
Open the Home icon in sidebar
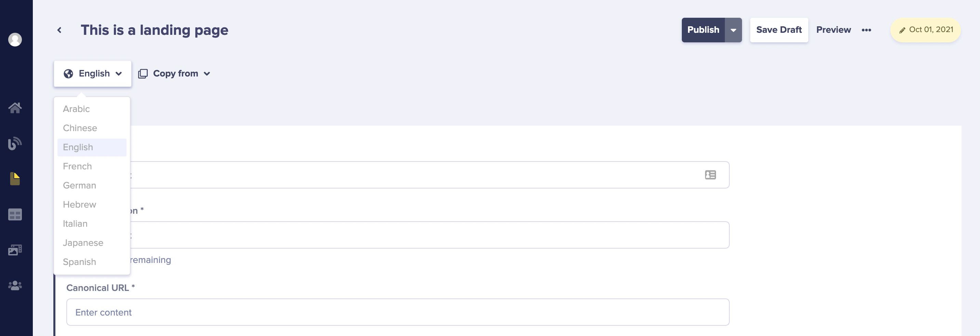click(x=15, y=108)
